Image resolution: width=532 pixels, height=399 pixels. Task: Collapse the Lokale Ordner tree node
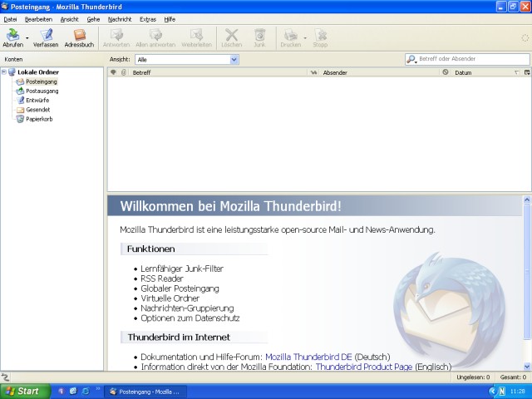pos(4,72)
